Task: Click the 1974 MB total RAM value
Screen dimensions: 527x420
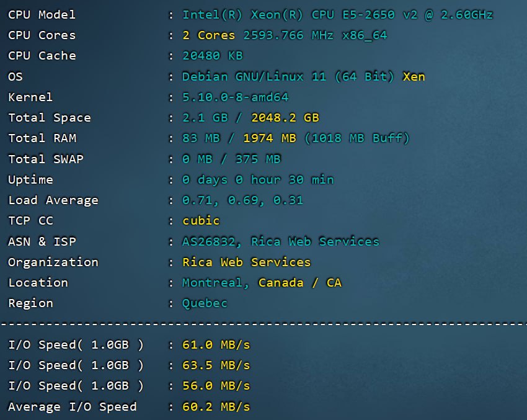Action: click(x=269, y=138)
